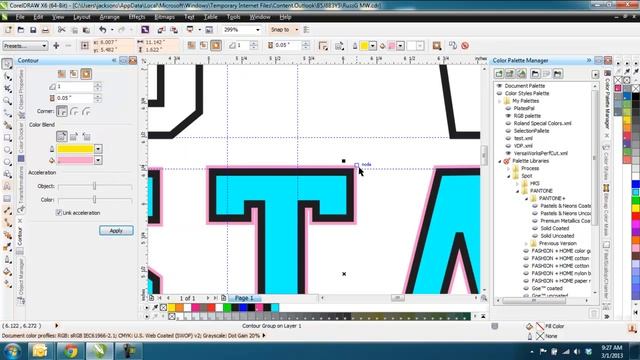Click Object acceleration slider
Screen dimensions: 640x360
(x=95, y=186)
